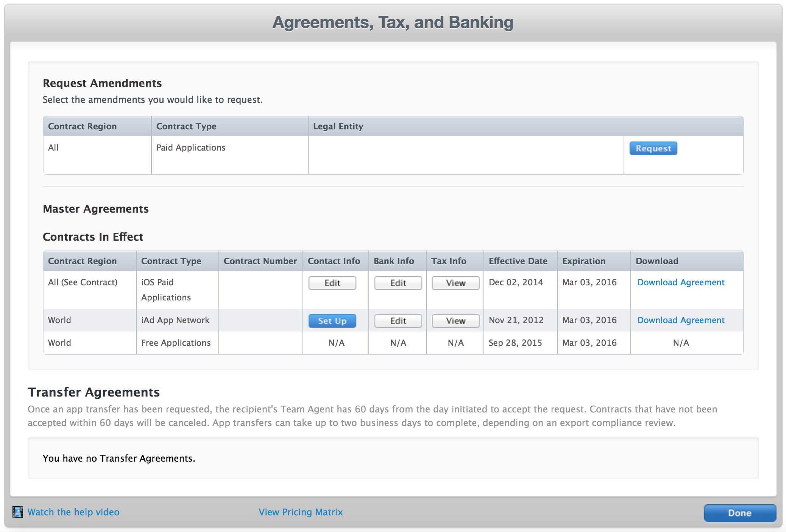
Task: Select the Free Applications Mar 03, 2016 expiration
Action: tap(589, 343)
